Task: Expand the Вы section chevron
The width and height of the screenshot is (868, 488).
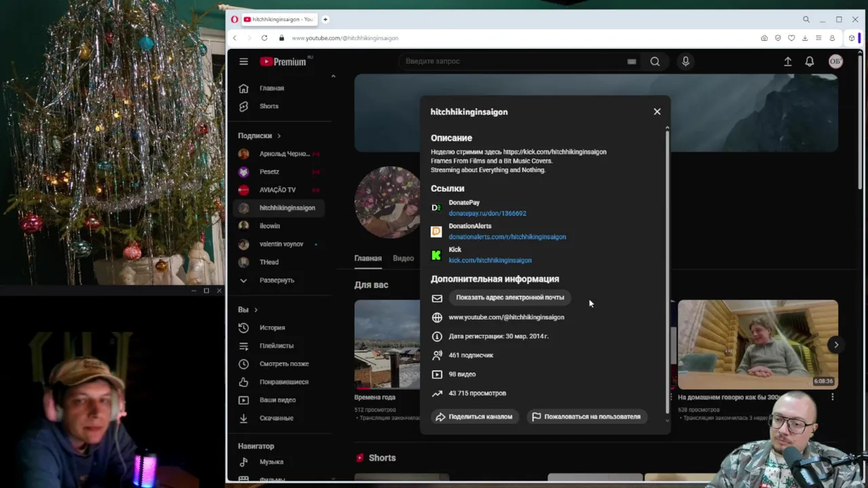Action: tap(256, 310)
